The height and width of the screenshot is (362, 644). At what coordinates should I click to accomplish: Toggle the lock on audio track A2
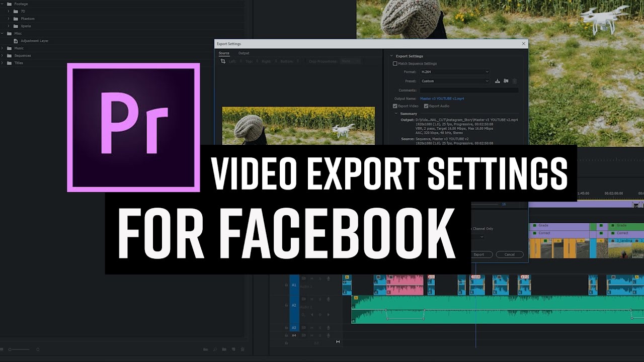tap(286, 306)
